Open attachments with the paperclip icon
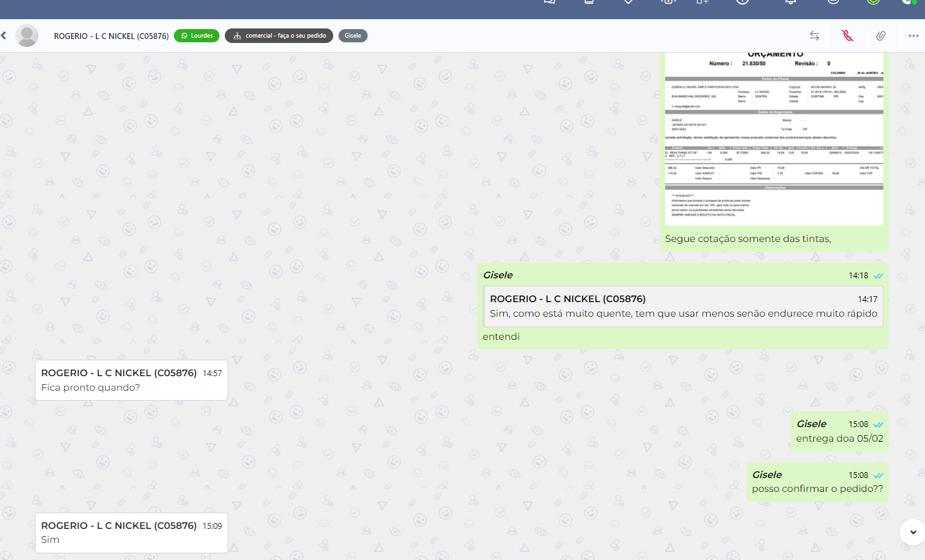The height and width of the screenshot is (560, 925). 881,36
